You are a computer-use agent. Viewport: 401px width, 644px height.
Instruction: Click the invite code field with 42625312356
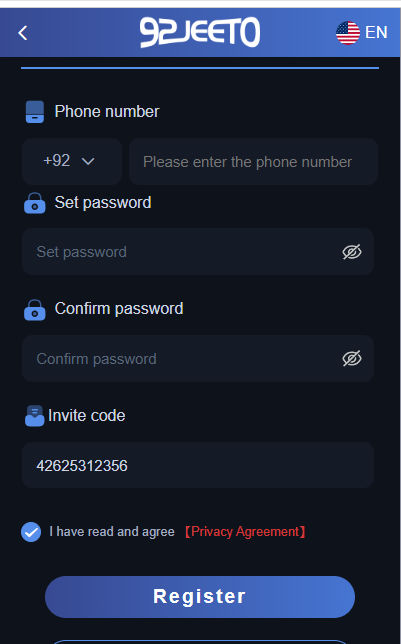coord(198,465)
